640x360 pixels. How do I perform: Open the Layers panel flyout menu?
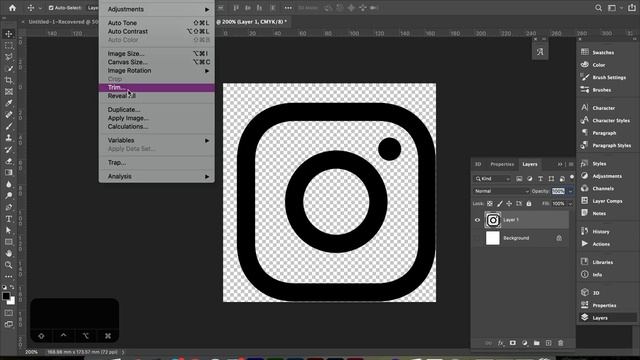click(x=571, y=164)
